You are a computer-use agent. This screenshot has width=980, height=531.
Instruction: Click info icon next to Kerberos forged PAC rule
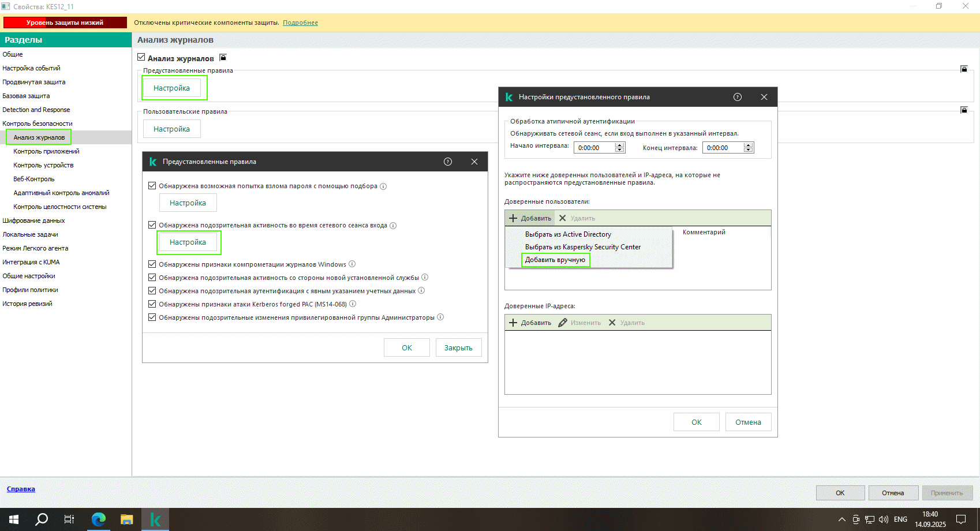click(353, 304)
